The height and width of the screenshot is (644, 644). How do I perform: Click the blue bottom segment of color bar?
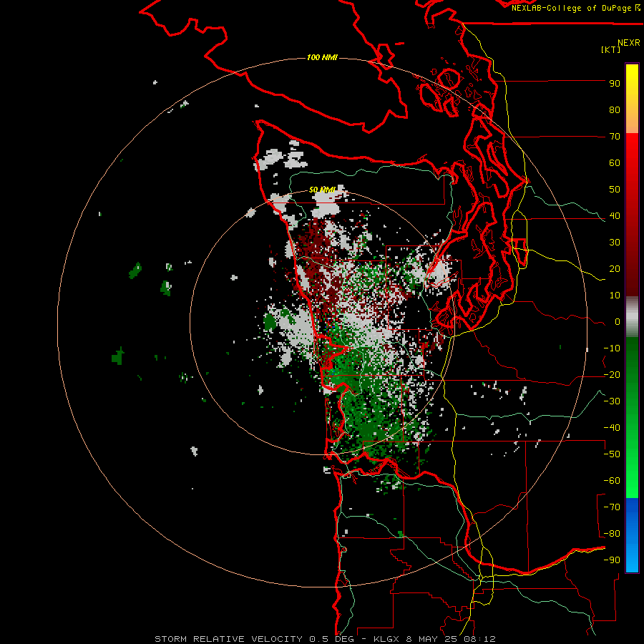click(x=632, y=535)
